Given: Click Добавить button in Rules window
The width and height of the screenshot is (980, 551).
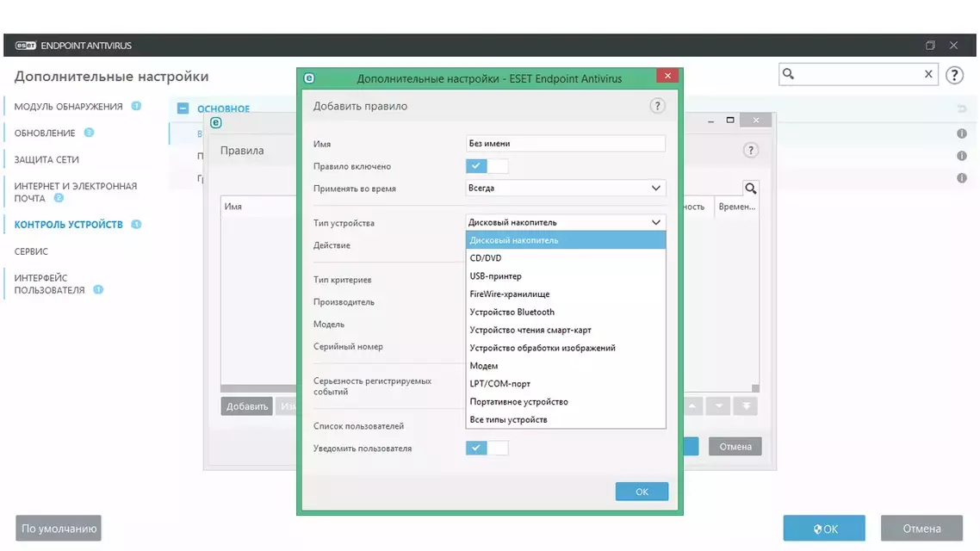Looking at the screenshot, I should click(x=247, y=406).
